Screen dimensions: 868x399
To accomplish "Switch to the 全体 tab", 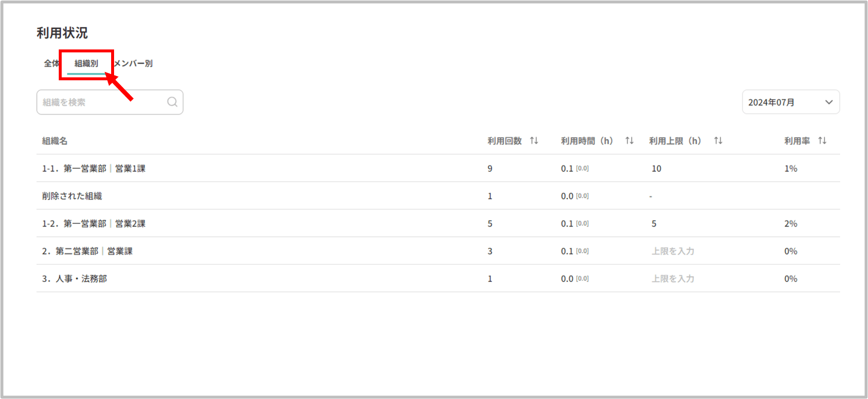I will (x=51, y=63).
